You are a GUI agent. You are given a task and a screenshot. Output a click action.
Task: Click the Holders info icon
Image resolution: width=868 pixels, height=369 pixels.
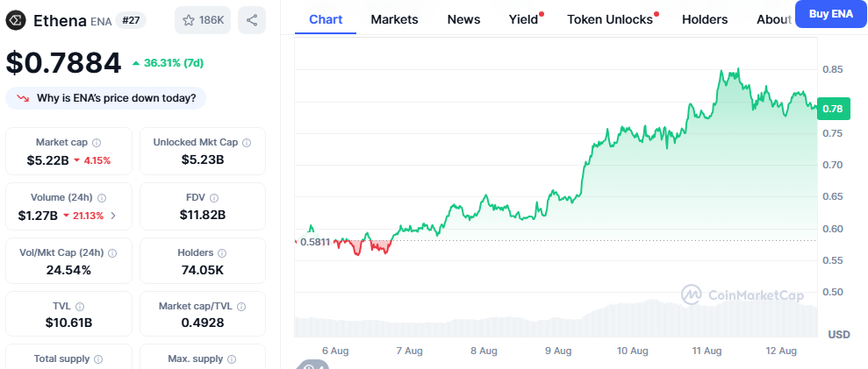tap(223, 253)
